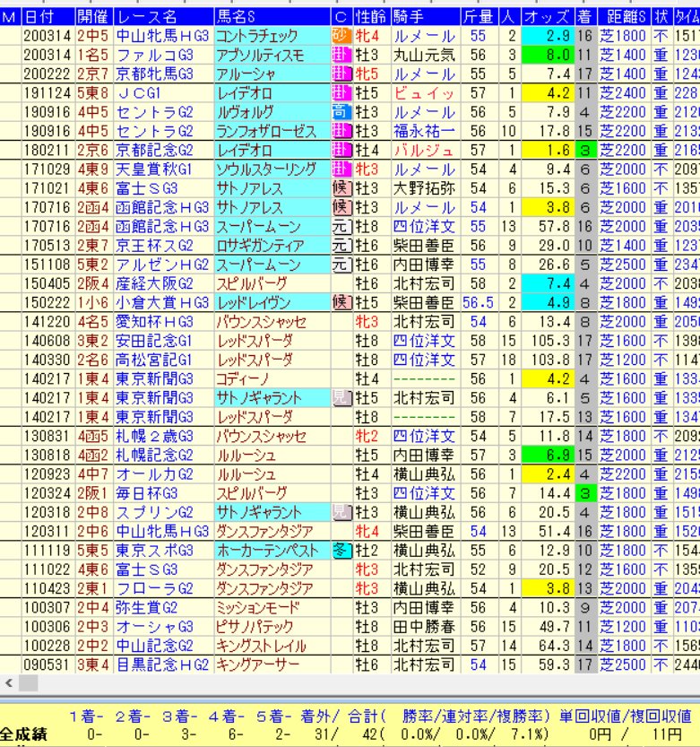Click the 人 column header
This screenshot has height=747, width=700.
[510, 17]
